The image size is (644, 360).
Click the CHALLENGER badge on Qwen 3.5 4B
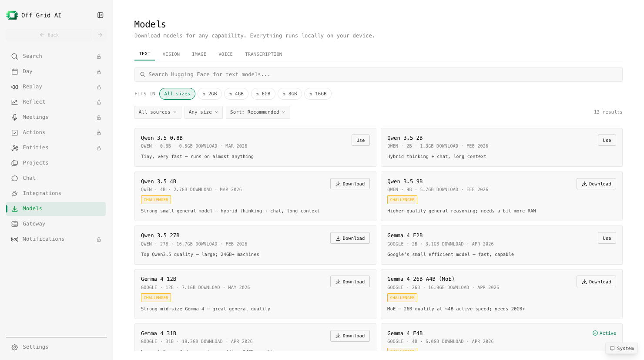click(x=156, y=200)
